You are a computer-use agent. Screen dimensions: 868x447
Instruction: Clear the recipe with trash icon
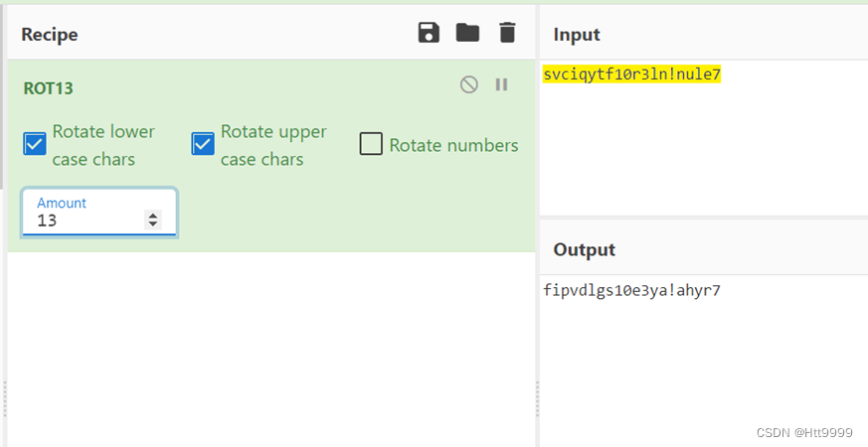point(507,33)
